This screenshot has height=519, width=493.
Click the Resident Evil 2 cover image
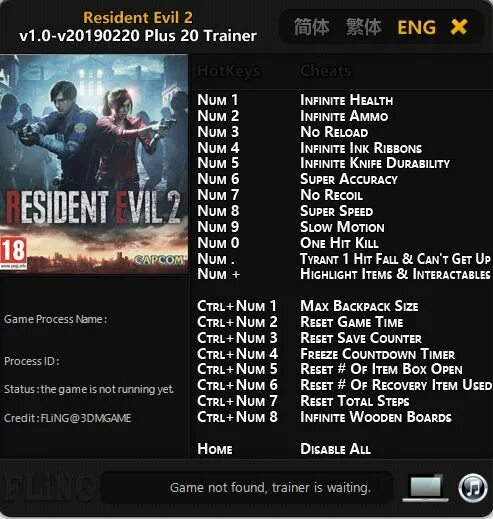click(x=94, y=164)
